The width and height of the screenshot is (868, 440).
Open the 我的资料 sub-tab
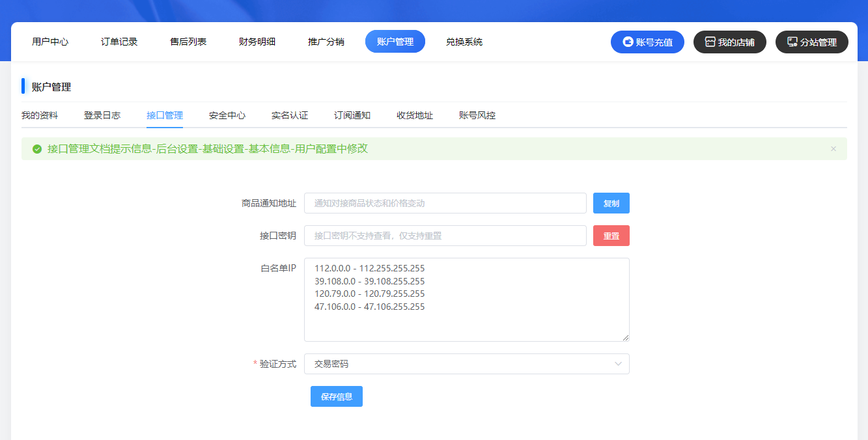click(x=40, y=115)
